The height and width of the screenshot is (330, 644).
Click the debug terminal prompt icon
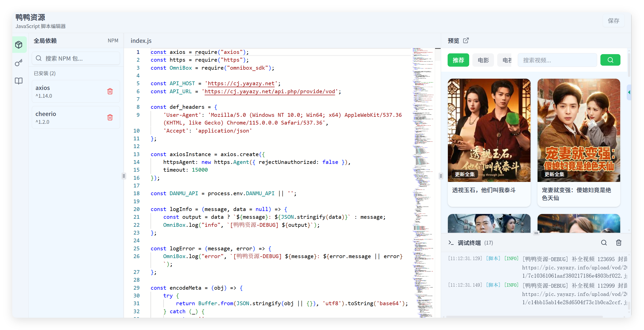[x=451, y=243]
